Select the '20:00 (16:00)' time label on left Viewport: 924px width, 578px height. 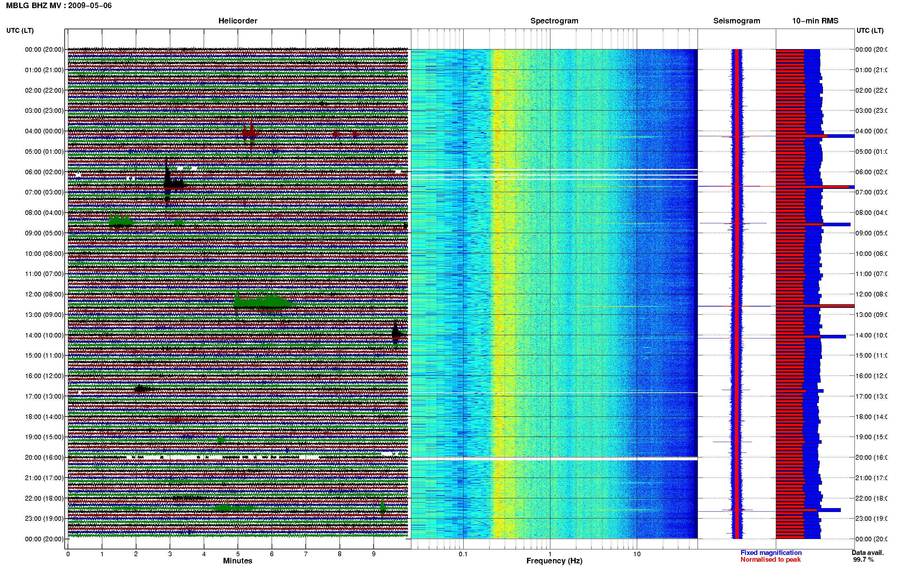pos(44,458)
